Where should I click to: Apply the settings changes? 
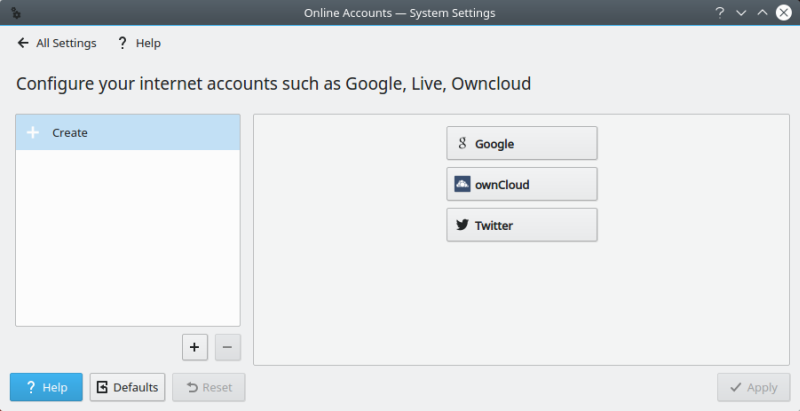(x=754, y=388)
